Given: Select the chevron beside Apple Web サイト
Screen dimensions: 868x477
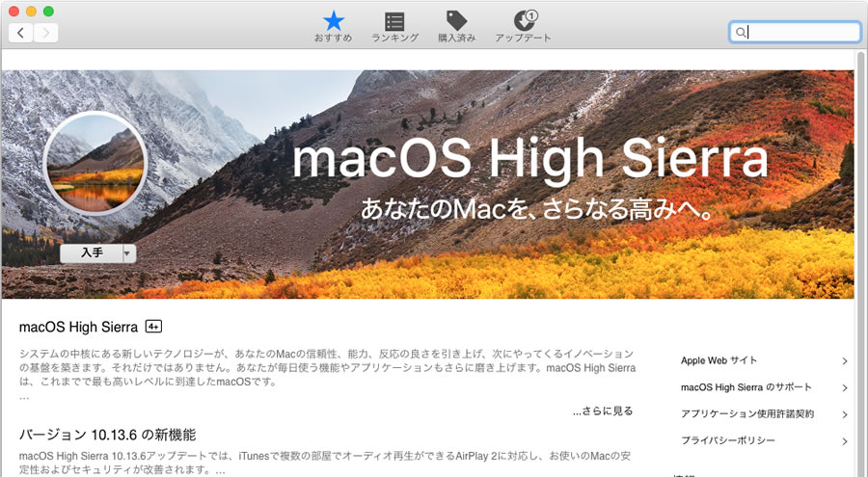Looking at the screenshot, I should point(845,361).
